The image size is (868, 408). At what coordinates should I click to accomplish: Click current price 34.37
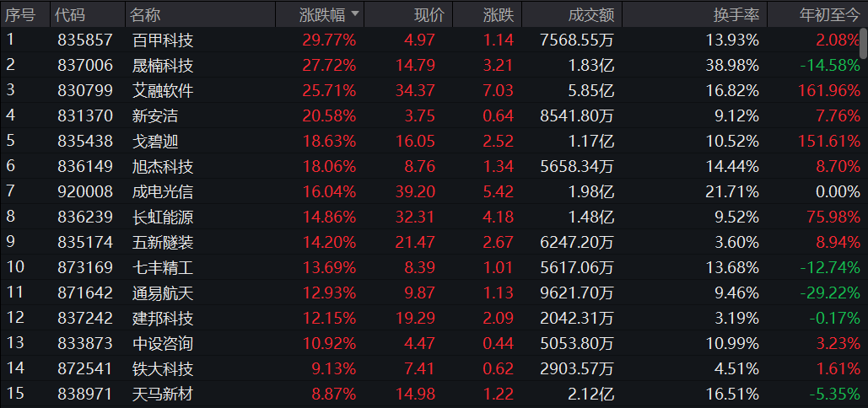(x=415, y=91)
